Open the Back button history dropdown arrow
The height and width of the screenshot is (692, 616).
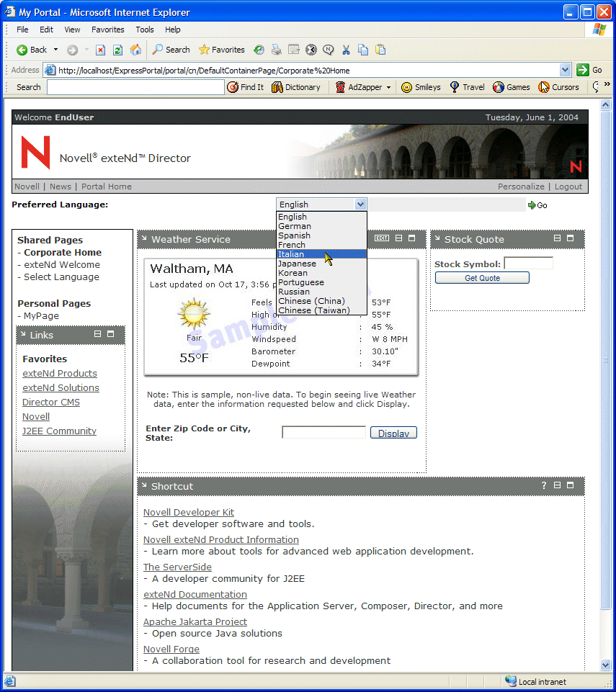[55, 50]
